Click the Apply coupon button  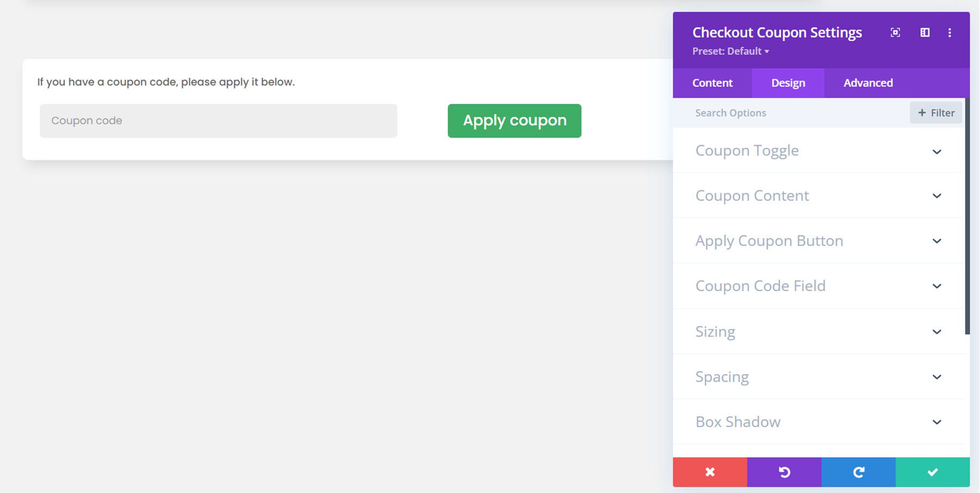(x=514, y=120)
